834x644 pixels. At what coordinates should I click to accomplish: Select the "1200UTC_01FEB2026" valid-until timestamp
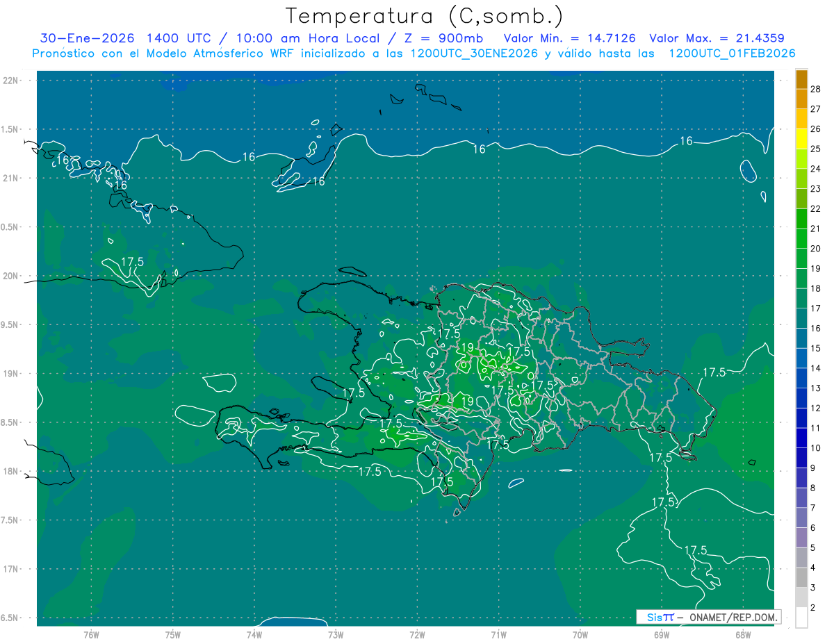[732, 53]
